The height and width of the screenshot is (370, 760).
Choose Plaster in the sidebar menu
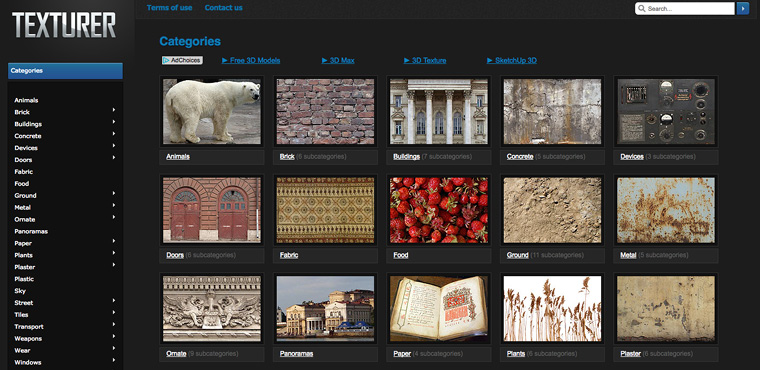25,267
